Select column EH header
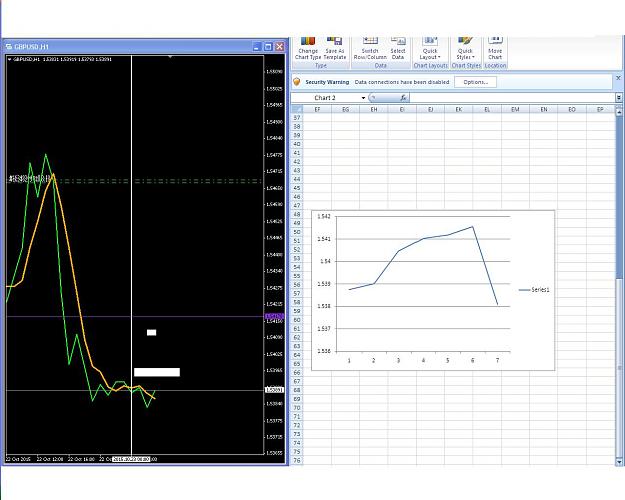 373,109
